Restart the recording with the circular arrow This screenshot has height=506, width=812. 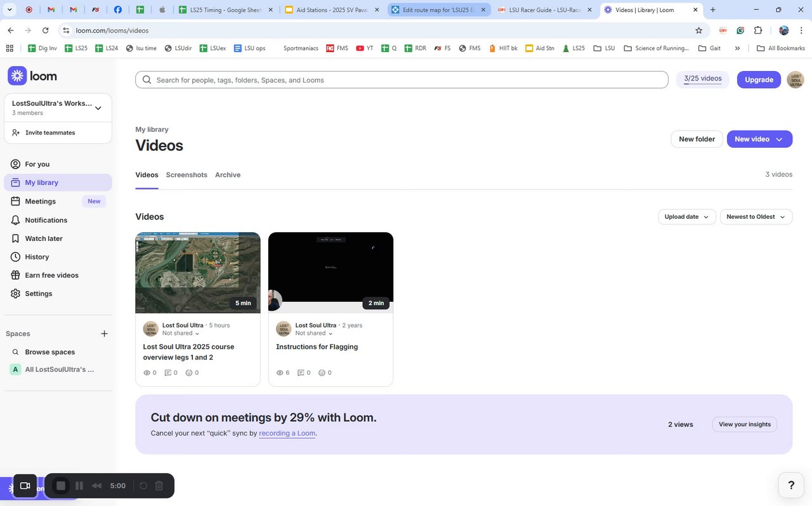143,486
